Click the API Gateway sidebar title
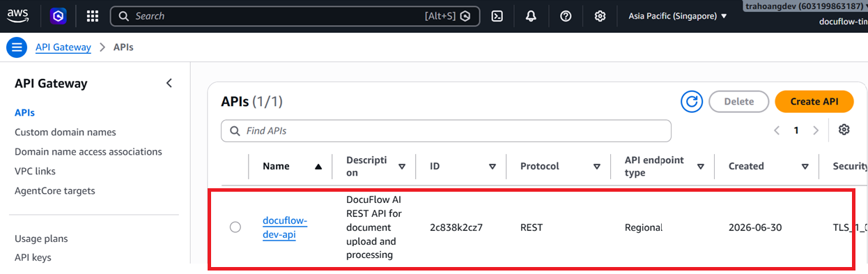 tap(51, 84)
